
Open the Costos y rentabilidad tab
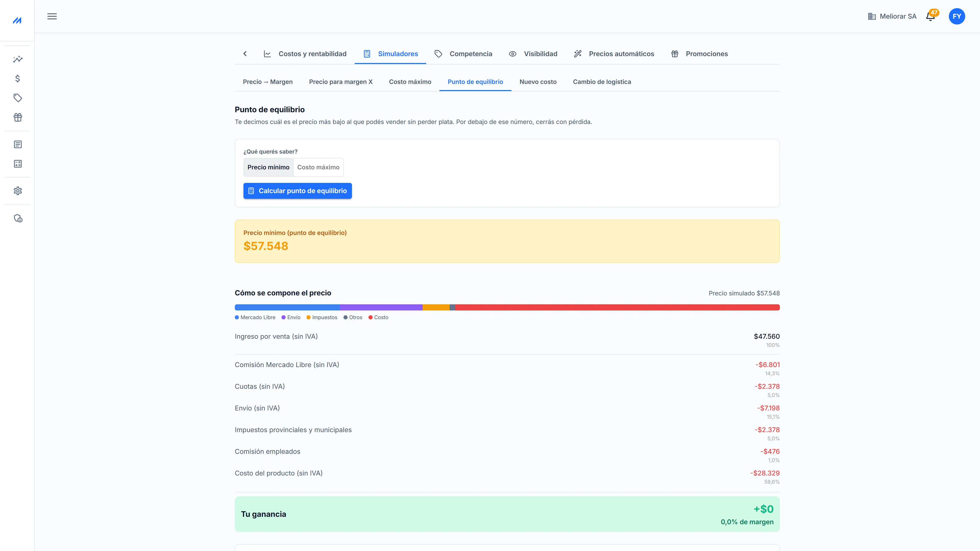click(x=305, y=54)
